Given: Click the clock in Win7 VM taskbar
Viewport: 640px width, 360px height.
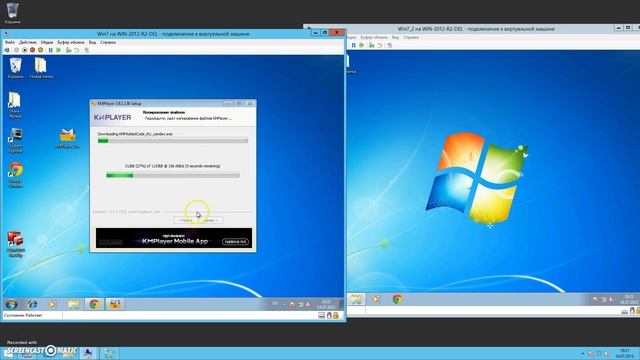Looking at the screenshot, I should click(327, 304).
